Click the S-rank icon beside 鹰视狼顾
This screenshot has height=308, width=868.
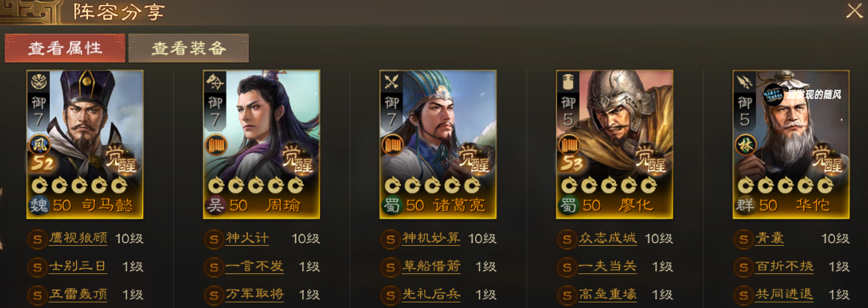(37, 239)
